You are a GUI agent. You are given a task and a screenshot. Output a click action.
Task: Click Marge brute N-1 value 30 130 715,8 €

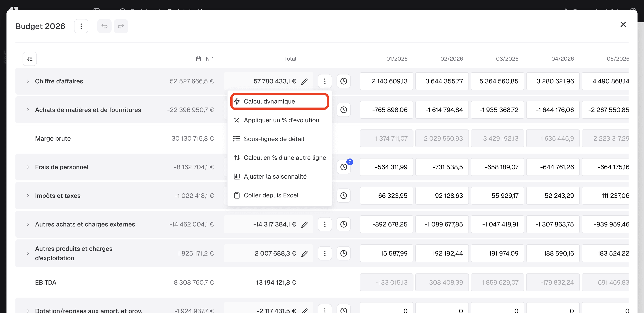193,138
